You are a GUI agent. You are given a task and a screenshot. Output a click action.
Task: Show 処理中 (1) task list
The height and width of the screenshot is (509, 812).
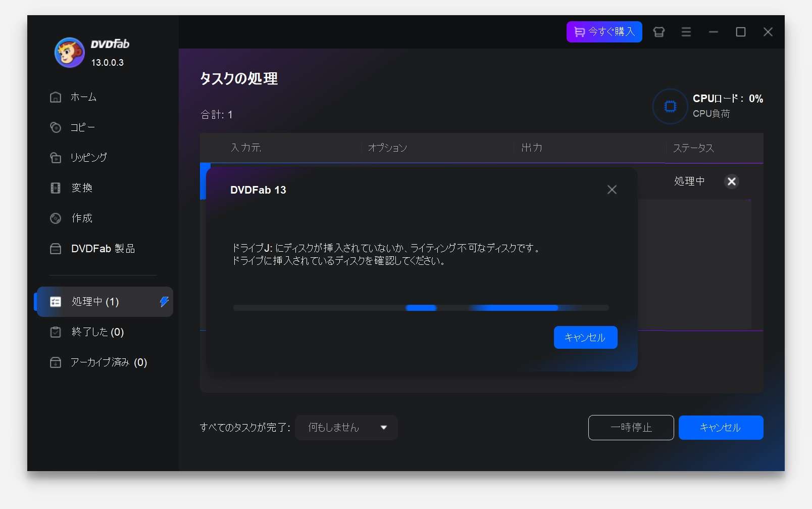pos(105,302)
